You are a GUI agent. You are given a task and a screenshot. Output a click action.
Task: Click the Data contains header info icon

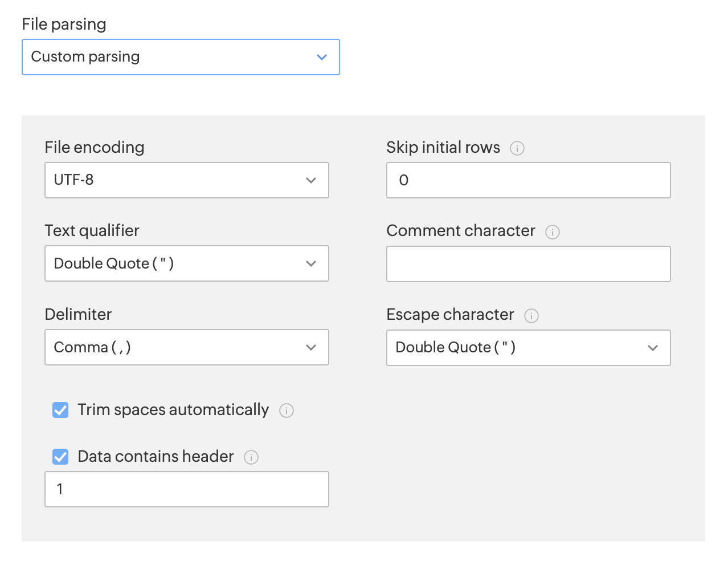point(251,457)
